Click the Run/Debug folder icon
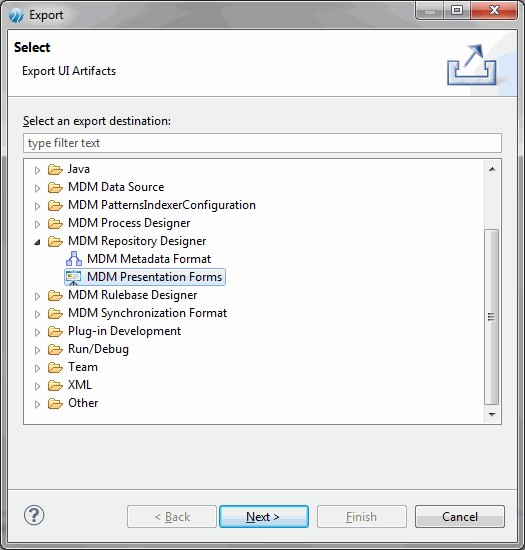 coord(55,350)
